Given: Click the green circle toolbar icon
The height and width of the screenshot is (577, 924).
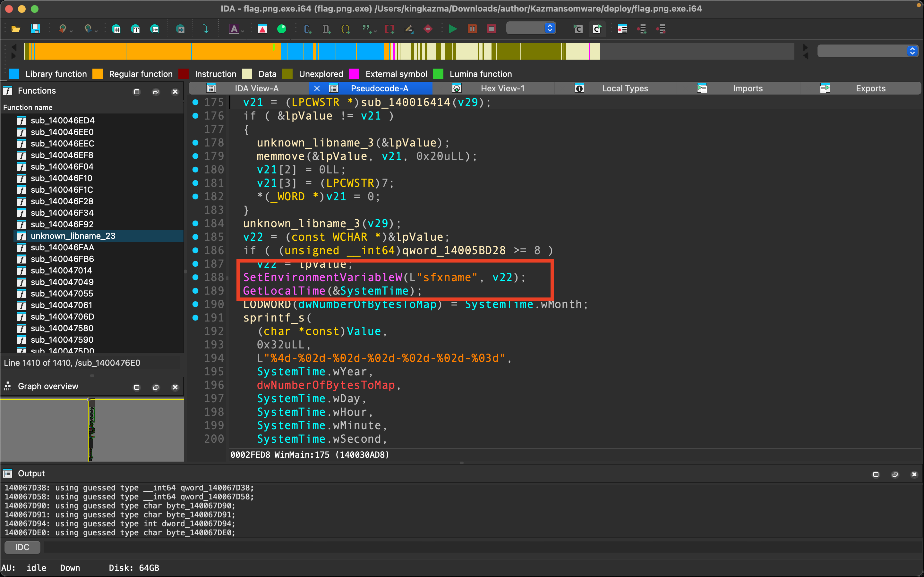Looking at the screenshot, I should point(282,29).
